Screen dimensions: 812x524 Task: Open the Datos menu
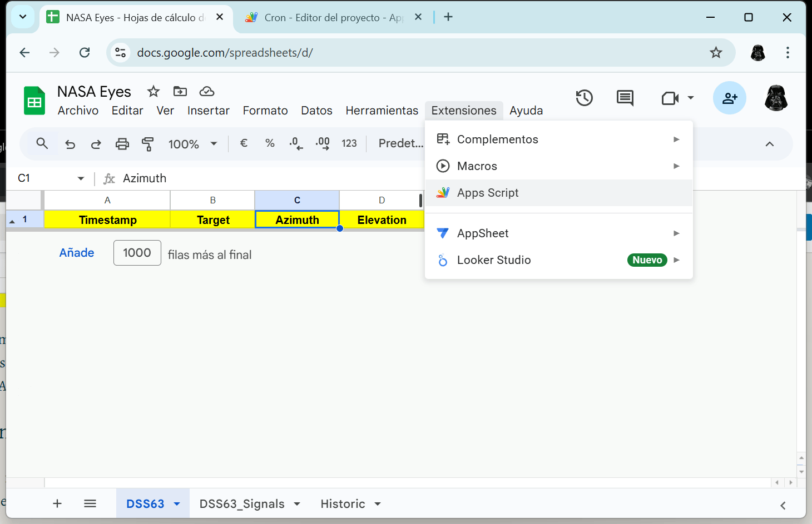click(316, 111)
